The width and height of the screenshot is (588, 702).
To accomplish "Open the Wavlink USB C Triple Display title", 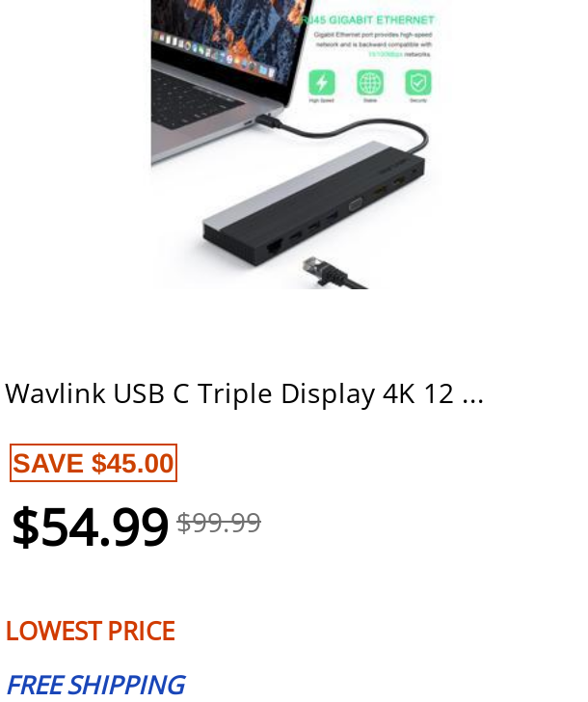I will click(x=244, y=394).
